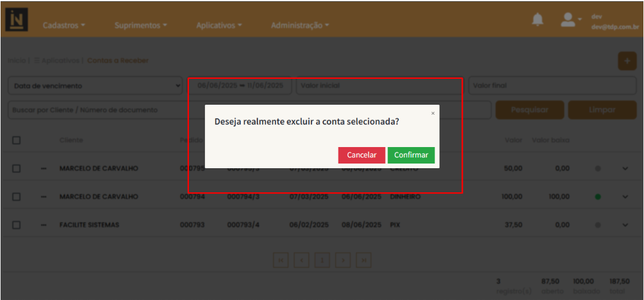
Task: Select page 1 in pagination
Action: (323, 260)
